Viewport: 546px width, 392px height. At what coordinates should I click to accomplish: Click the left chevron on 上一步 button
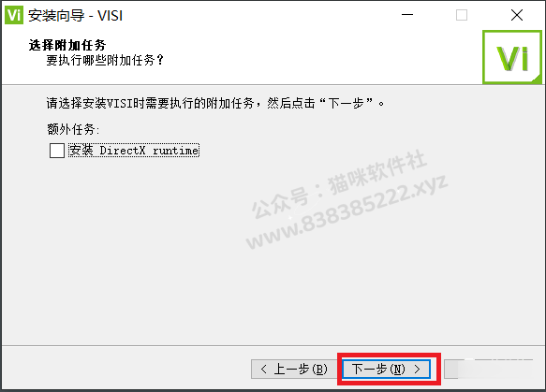(x=264, y=369)
